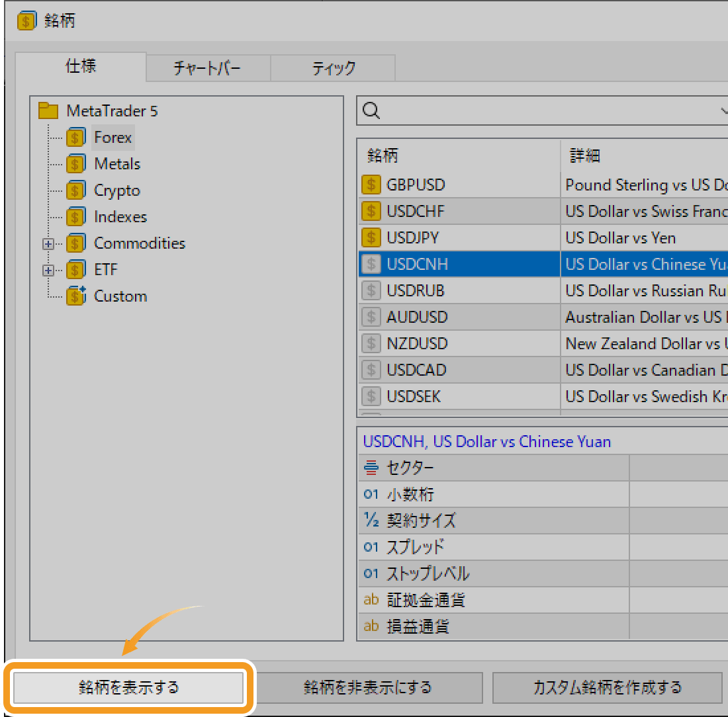Click the gold USDJPY symbol icon

[371, 237]
